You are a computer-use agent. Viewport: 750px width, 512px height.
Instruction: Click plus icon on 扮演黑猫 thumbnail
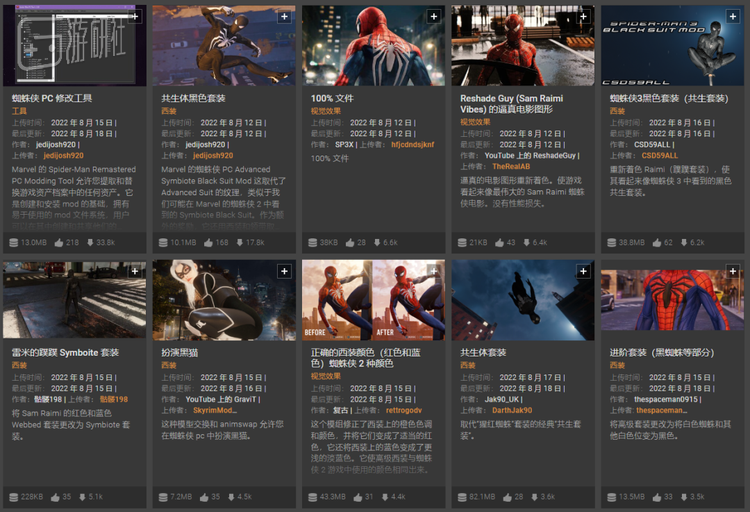[x=284, y=272]
